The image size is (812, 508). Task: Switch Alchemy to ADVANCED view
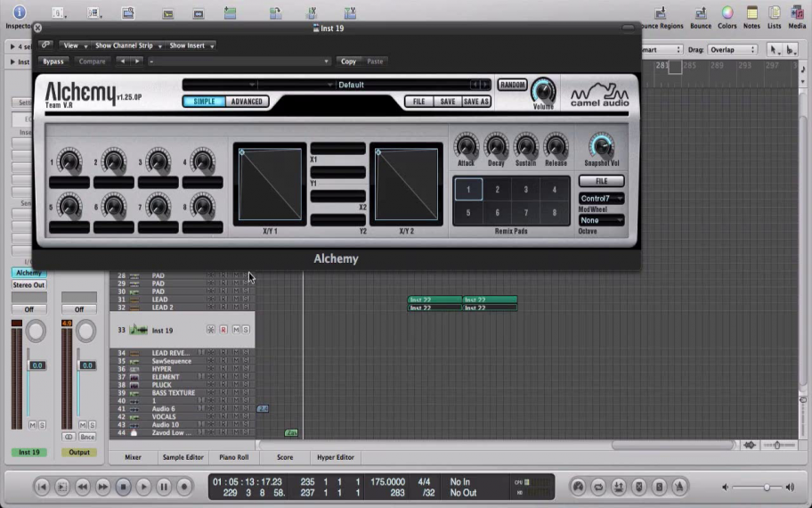(247, 101)
